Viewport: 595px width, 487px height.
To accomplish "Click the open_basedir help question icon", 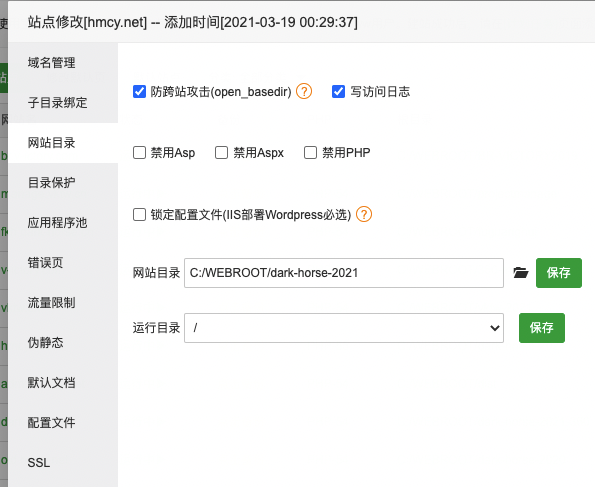I will click(x=304, y=91).
